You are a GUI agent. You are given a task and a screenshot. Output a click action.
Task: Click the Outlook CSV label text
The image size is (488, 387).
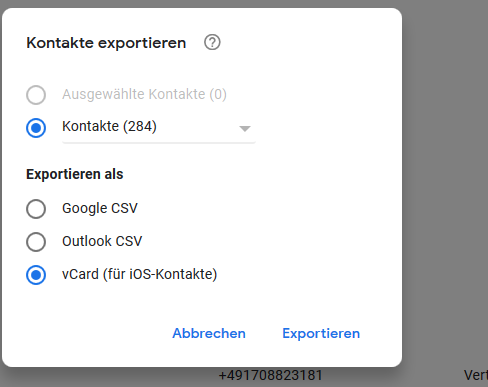point(102,241)
